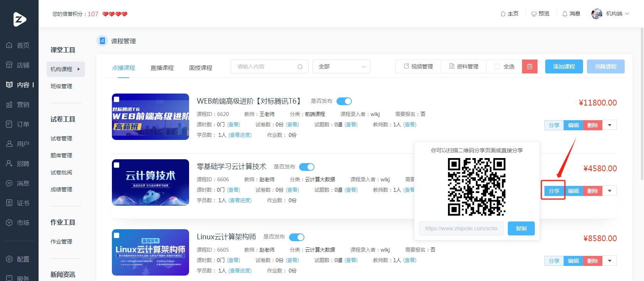Image resolution: width=644 pixels, height=281 pixels.
Task: Open 消息 notifications bell in top bar
Action: 571,14
